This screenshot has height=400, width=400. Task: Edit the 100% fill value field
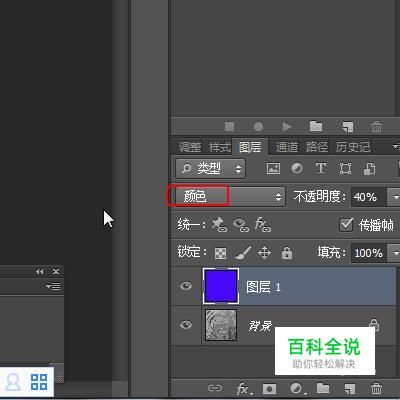(369, 253)
